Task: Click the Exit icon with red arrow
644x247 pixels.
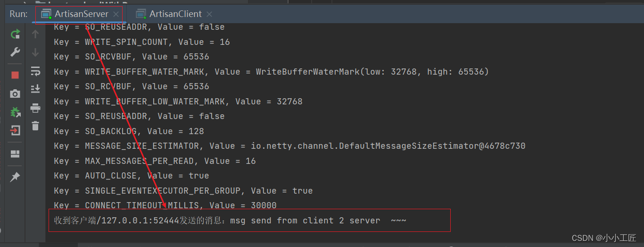Action: pos(15,130)
